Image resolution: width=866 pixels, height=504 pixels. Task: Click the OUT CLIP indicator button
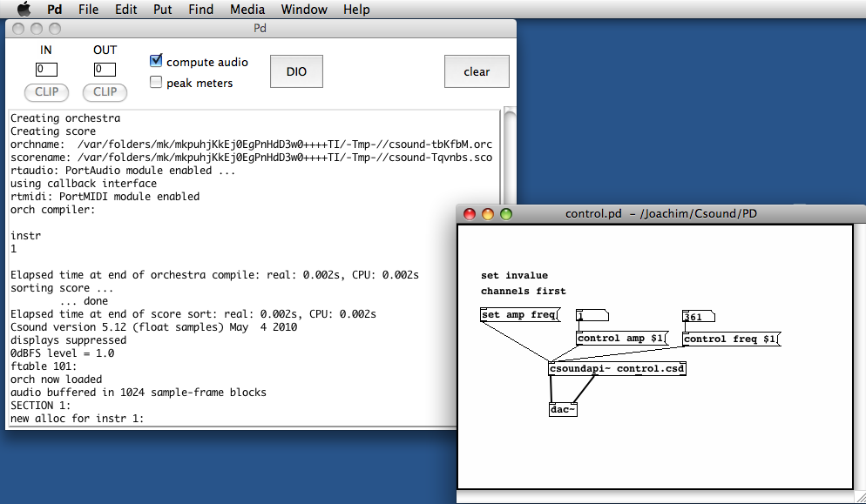[105, 91]
